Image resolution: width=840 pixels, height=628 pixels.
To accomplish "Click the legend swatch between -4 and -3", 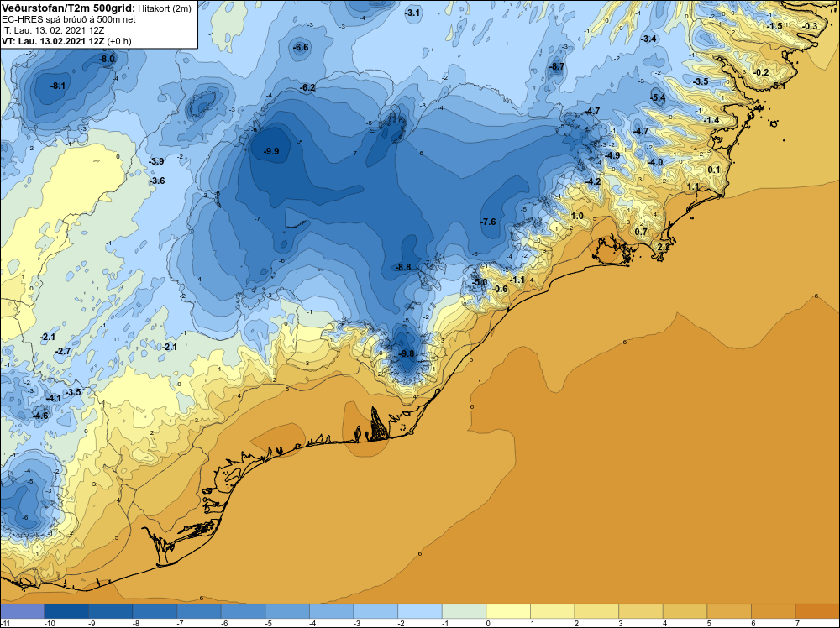I will [x=332, y=611].
